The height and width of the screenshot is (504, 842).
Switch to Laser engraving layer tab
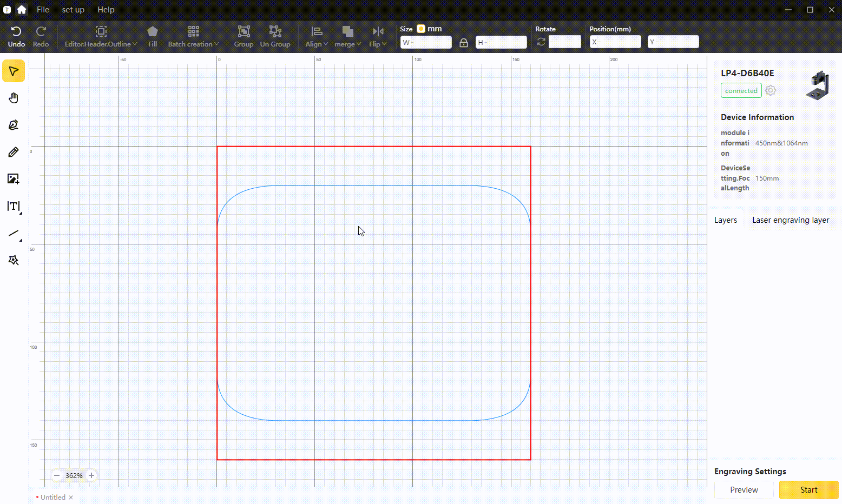click(x=790, y=220)
